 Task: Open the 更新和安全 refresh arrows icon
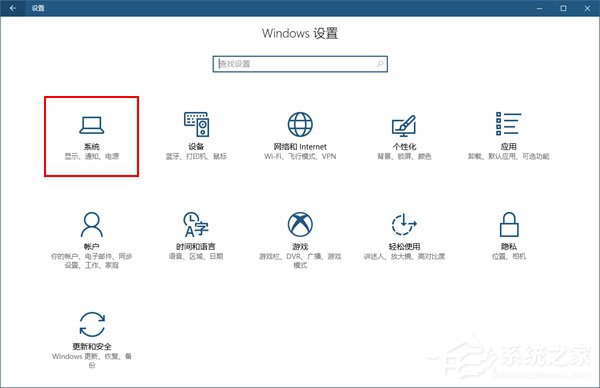92,324
